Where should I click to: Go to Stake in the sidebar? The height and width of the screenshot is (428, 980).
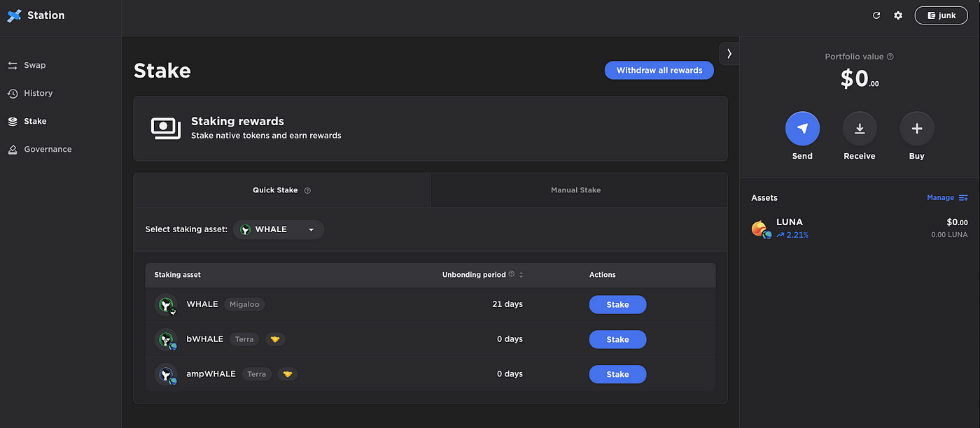(27, 121)
